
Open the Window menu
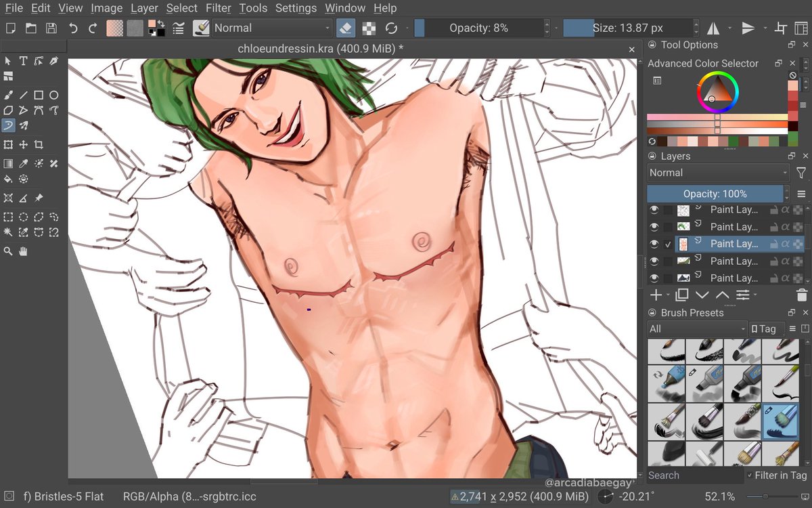[x=344, y=8]
